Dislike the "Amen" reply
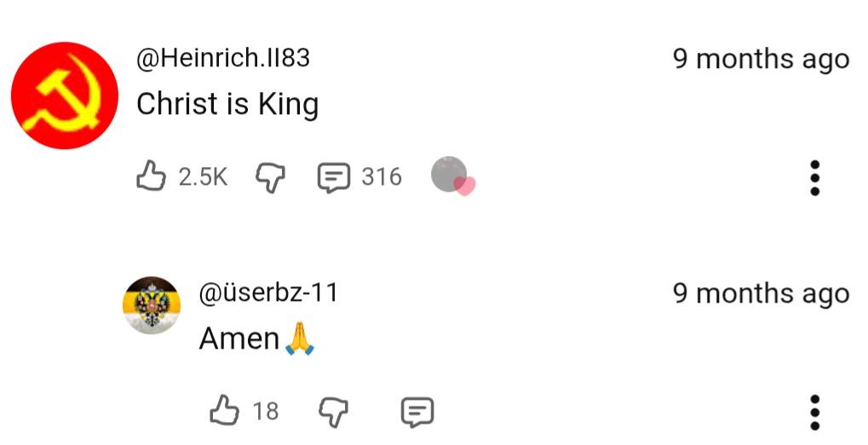Image resolution: width=868 pixels, height=445 pixels. (333, 412)
